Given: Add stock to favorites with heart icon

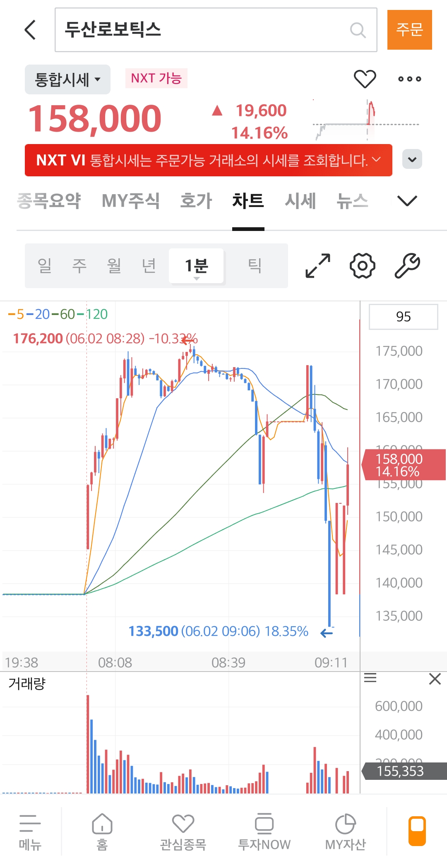Looking at the screenshot, I should point(365,79).
